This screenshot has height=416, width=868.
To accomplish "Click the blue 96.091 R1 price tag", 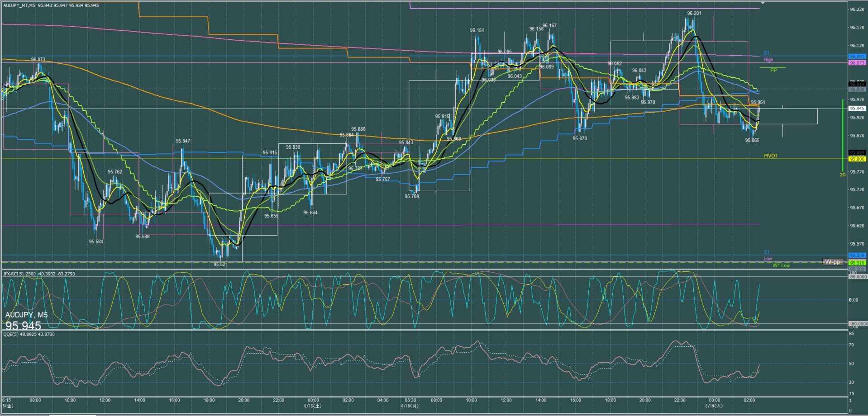I will [x=857, y=57].
